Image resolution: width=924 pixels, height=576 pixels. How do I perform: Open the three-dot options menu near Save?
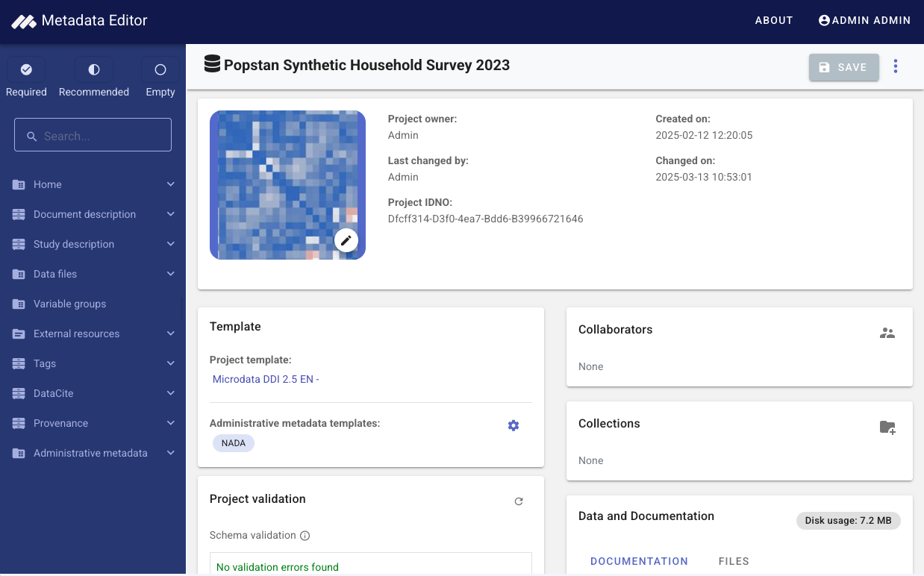[895, 66]
